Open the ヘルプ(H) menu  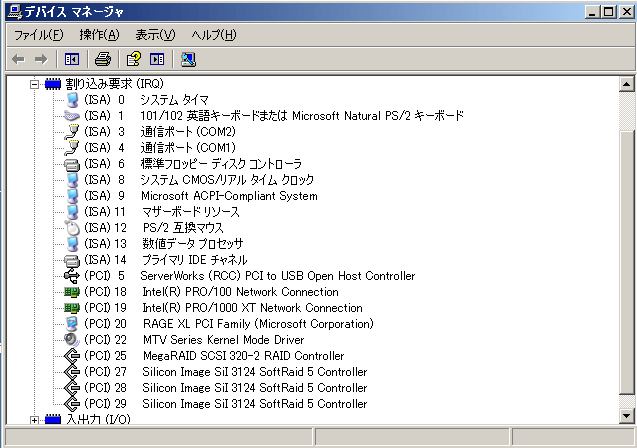click(x=214, y=35)
